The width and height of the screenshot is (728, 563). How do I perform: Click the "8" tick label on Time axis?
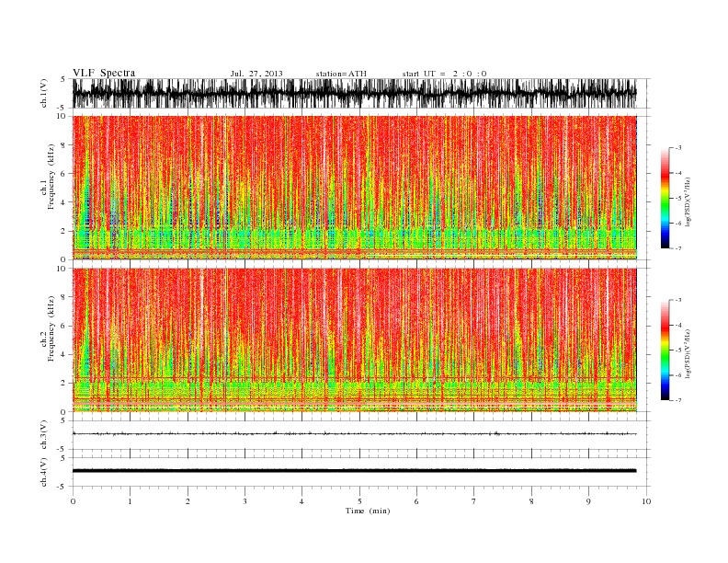[531, 501]
